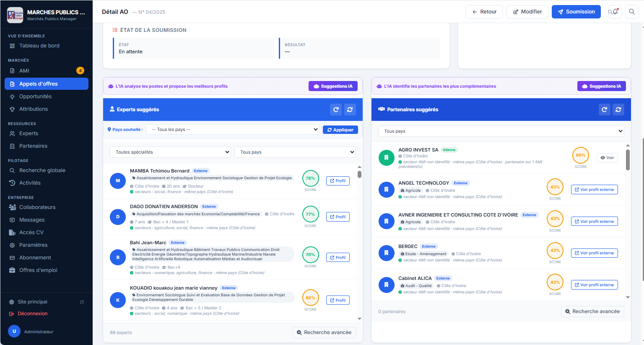Click Suggestions IA button above experts
Viewport: 644px width, 345px height.
pyautogui.click(x=333, y=86)
